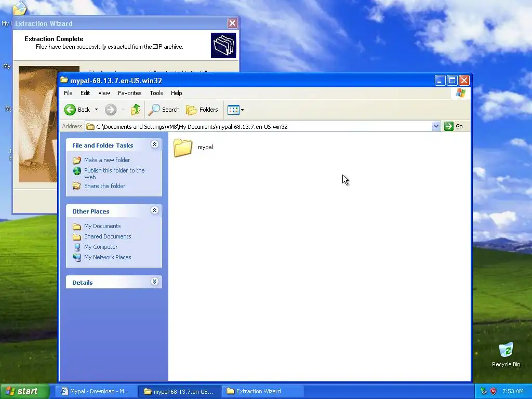Switch to Mypal - Download taskbar button

click(x=96, y=391)
